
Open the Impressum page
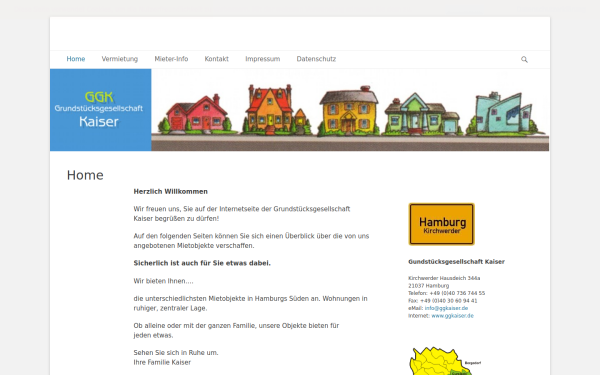click(x=262, y=59)
